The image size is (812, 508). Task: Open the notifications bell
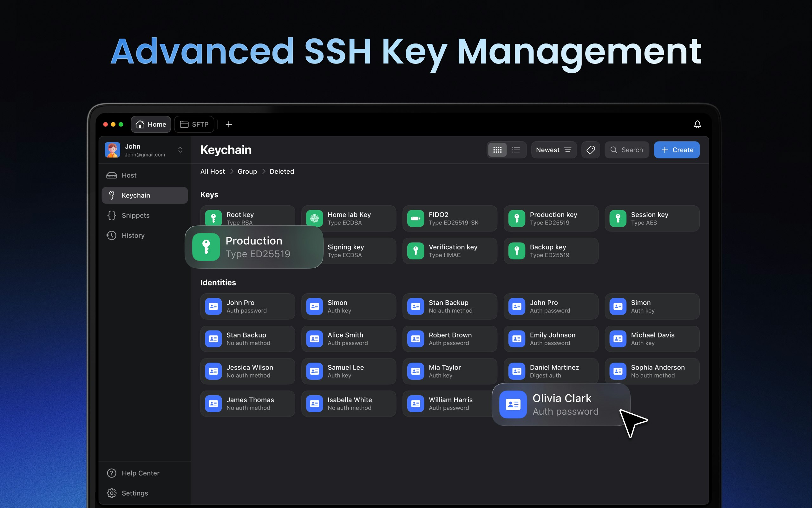pos(697,124)
